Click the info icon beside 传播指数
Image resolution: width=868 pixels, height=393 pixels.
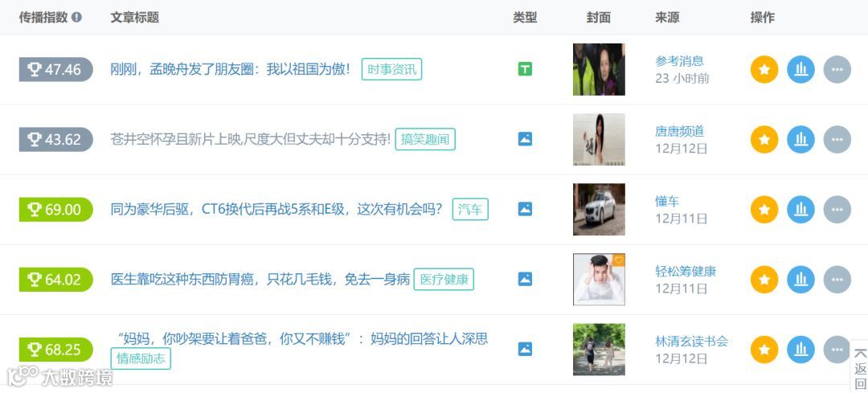click(x=76, y=17)
